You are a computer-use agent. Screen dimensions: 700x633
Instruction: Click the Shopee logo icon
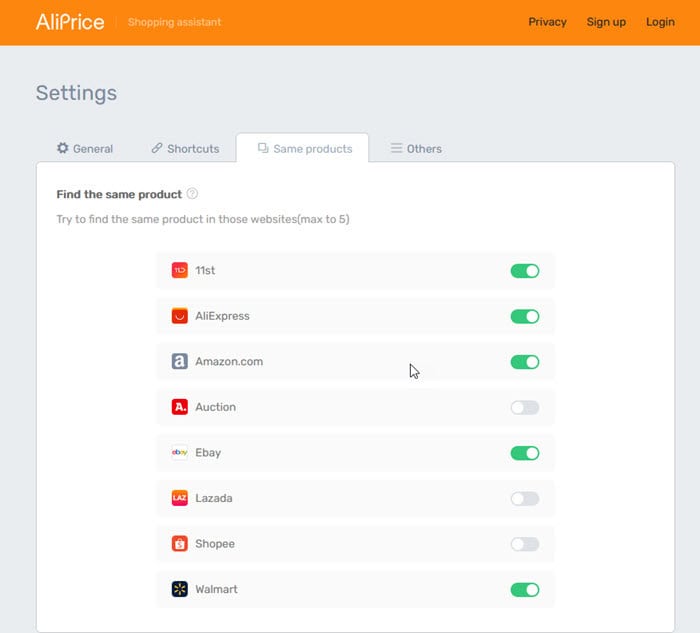tap(179, 543)
